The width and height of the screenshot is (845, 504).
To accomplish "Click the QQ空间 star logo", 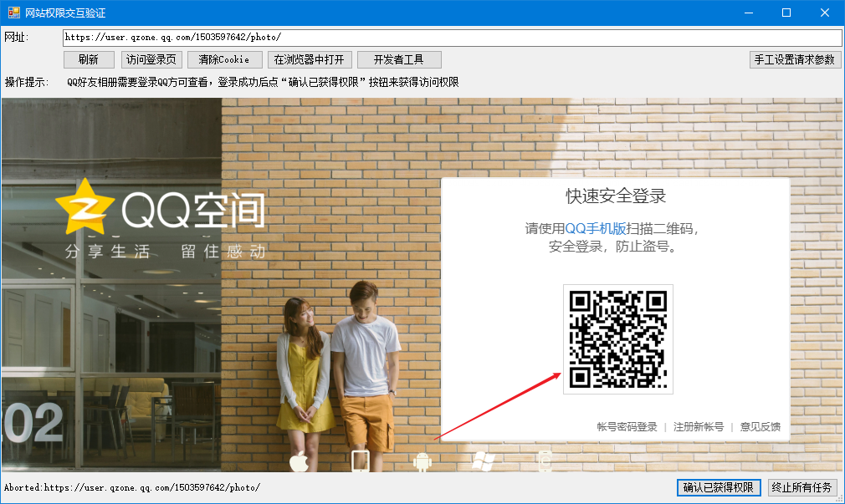I will [x=84, y=208].
